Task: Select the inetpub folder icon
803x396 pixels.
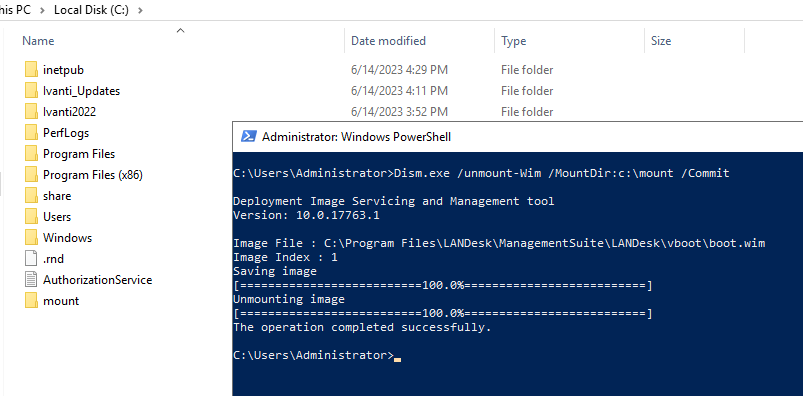Action: pyautogui.click(x=31, y=70)
